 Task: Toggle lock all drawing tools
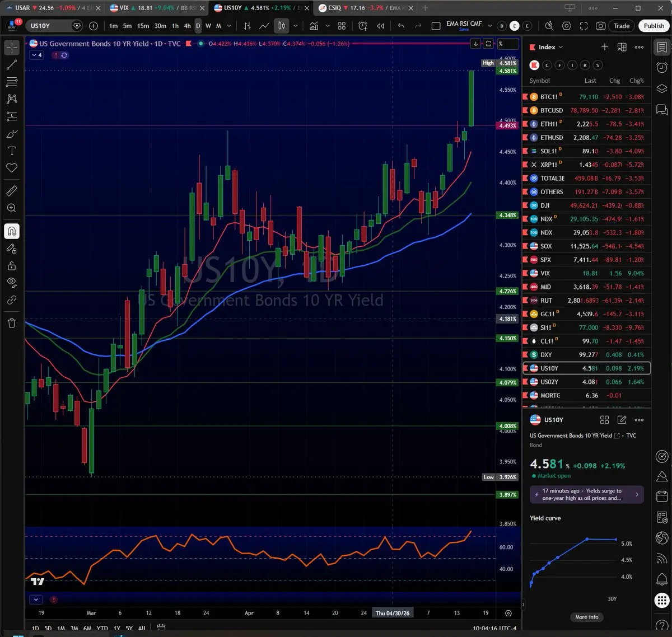[12, 265]
